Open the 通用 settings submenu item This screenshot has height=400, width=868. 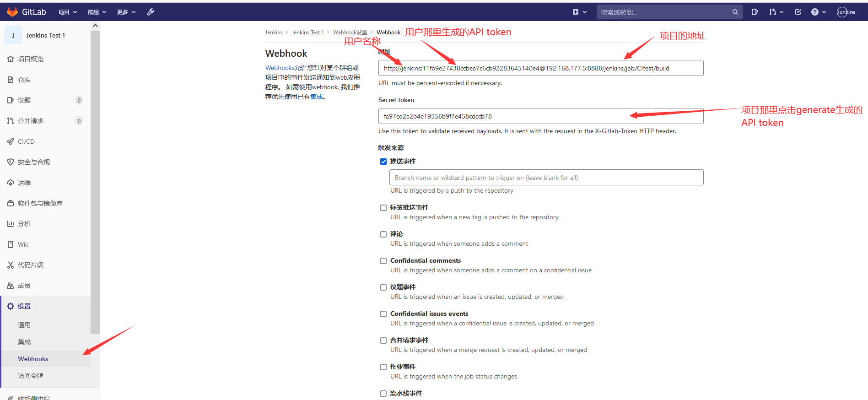point(24,325)
